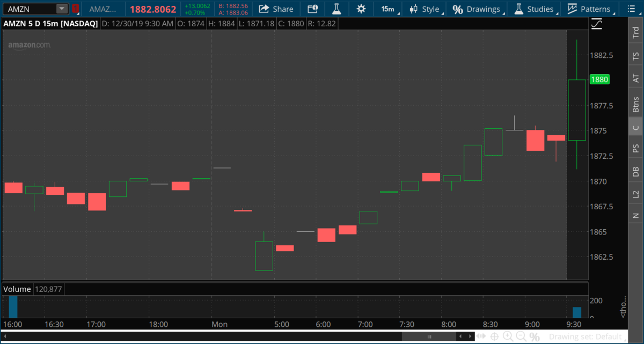This screenshot has height=344, width=644.
Task: Open the flask Edit Studies icon button
Action: (x=336, y=9)
